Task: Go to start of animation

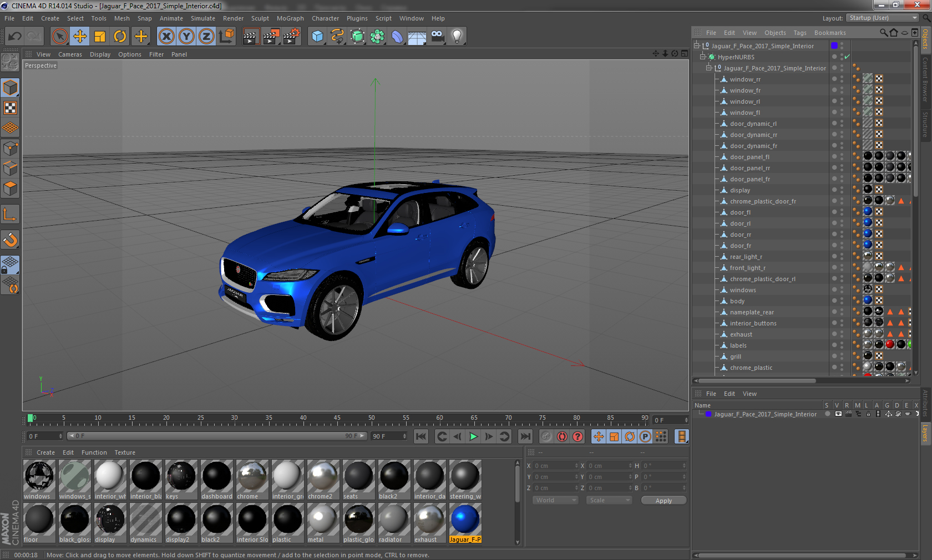Action: pos(421,436)
